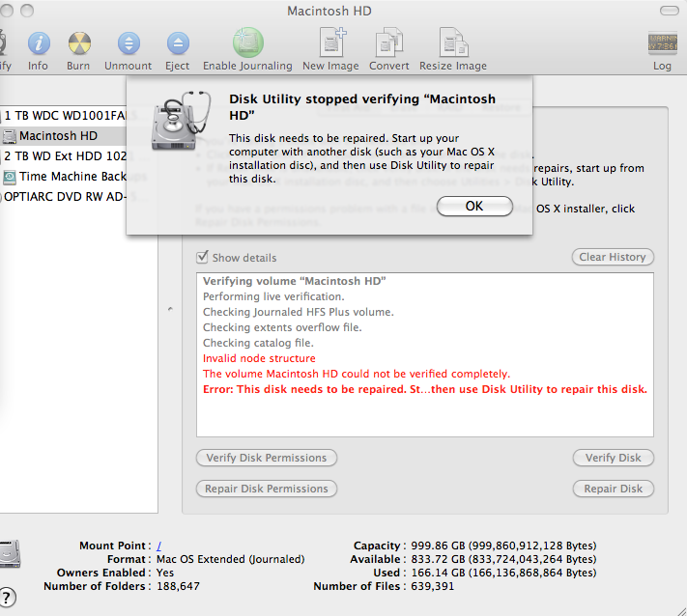This screenshot has height=616, width=687.
Task: Open the Info toolbar icon
Action: [39, 43]
